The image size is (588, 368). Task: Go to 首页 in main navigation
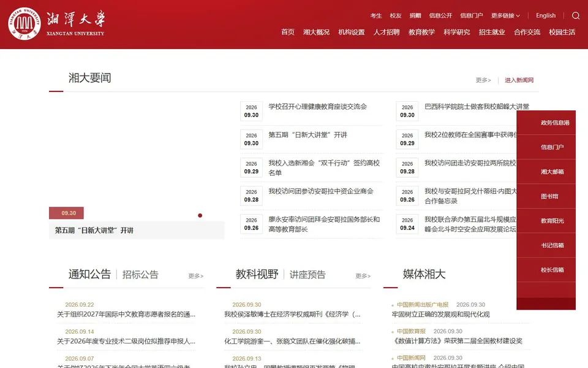(288, 33)
